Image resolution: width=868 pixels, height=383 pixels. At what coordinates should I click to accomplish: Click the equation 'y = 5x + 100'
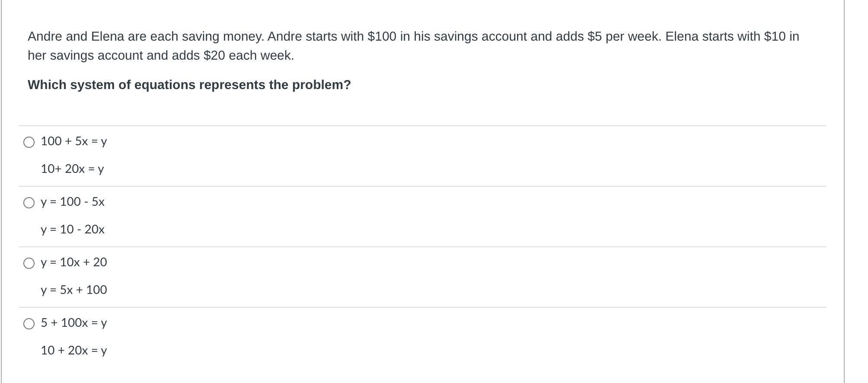click(74, 290)
